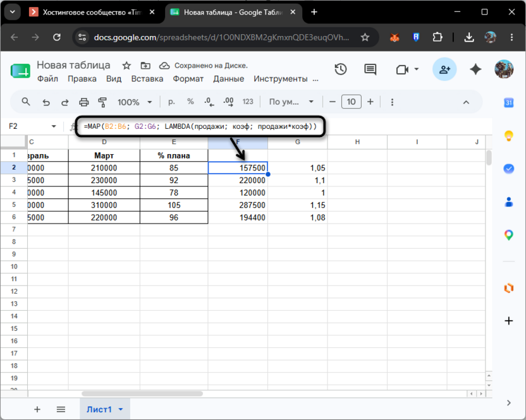The height and width of the screenshot is (420, 526).
Task: Open Google Maps in the side panel
Action: click(x=508, y=235)
